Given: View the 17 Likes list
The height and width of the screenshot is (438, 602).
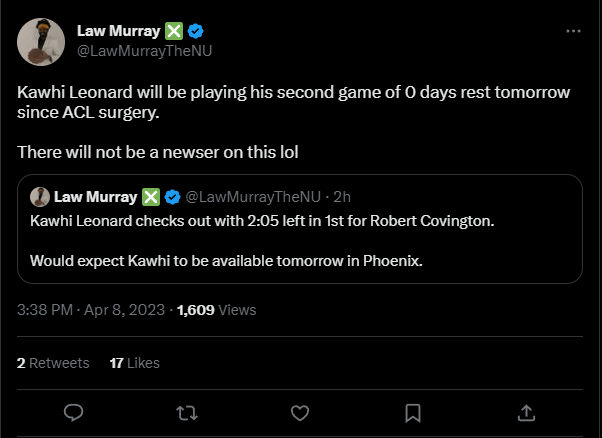Looking at the screenshot, I should coord(134,363).
